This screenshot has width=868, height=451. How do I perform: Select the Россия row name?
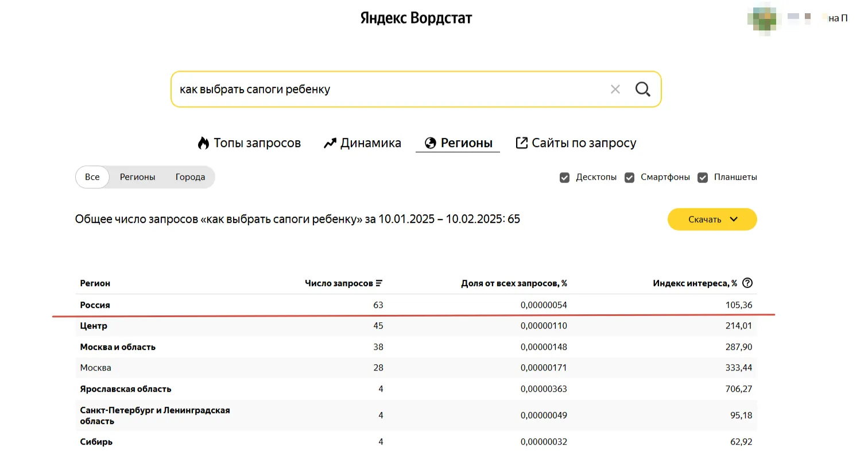(x=95, y=305)
